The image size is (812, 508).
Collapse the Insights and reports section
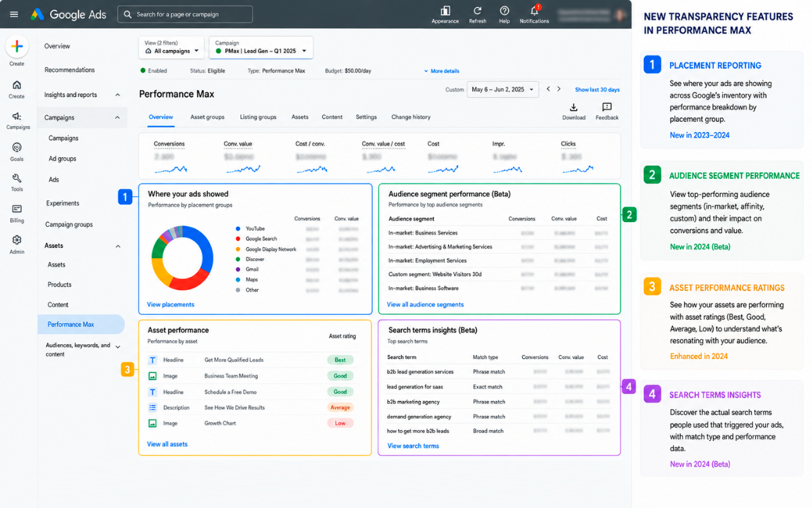[x=118, y=95]
